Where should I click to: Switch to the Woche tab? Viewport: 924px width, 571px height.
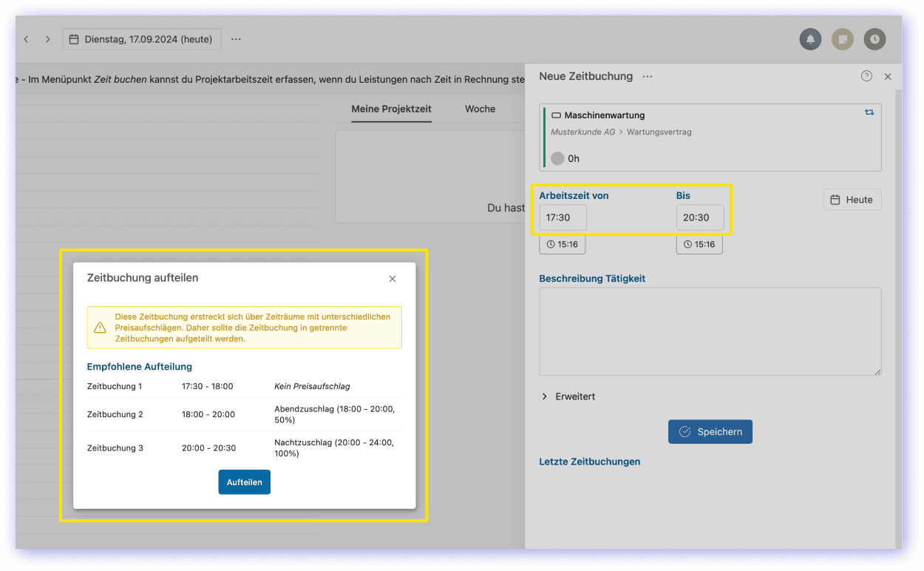click(x=480, y=109)
